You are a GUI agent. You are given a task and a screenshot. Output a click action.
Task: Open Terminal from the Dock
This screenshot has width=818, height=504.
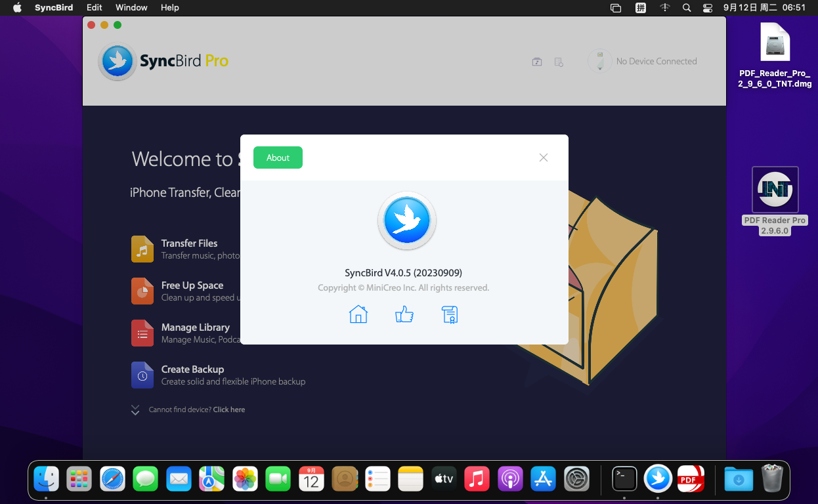[x=624, y=479]
